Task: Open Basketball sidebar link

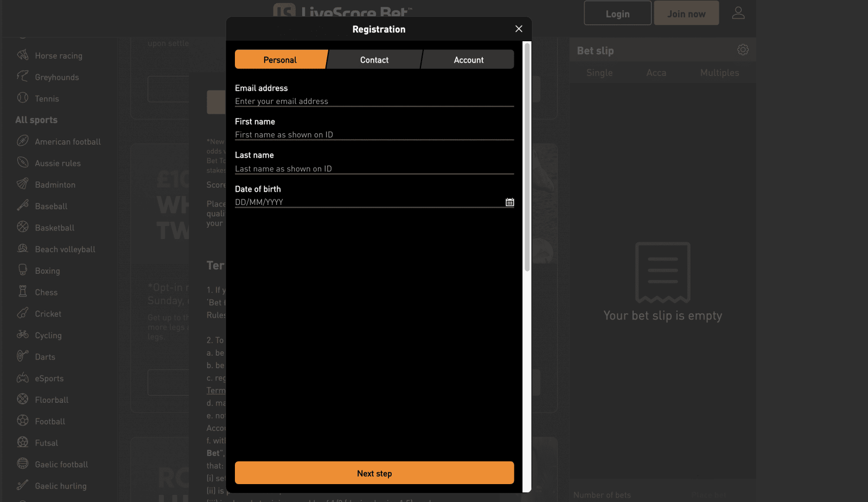Action: click(55, 228)
